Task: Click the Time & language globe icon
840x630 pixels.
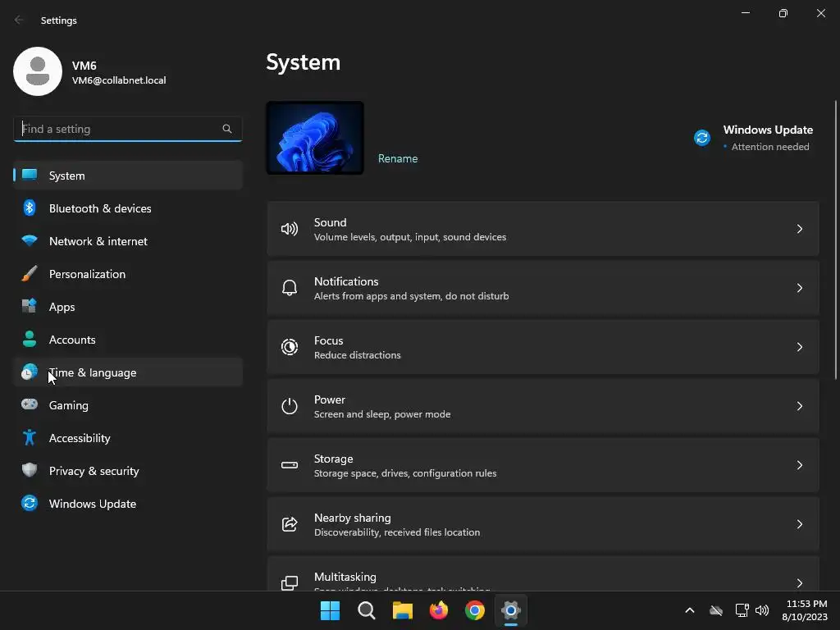Action: [30, 372]
